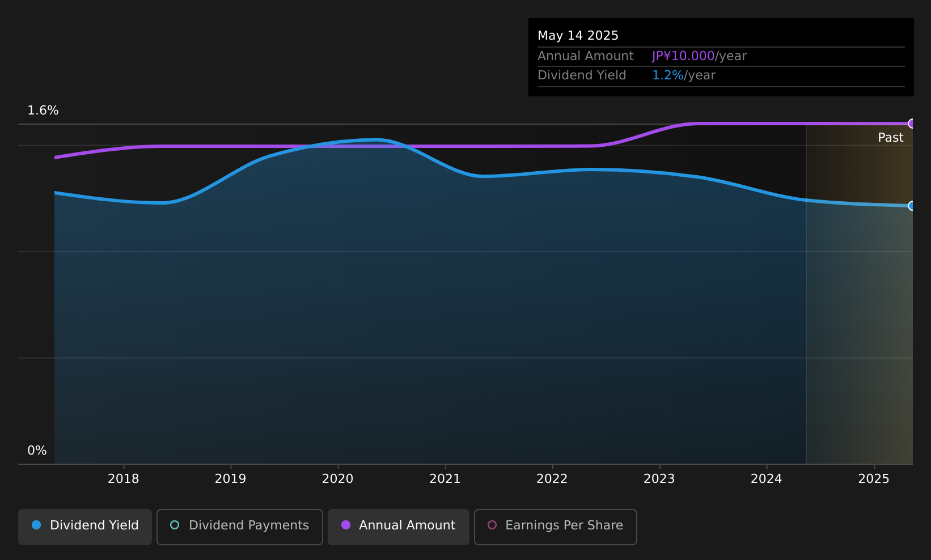The image size is (931, 560).
Task: Select the blue Dividend Yield endpoint marker
Action: pyautogui.click(x=912, y=206)
